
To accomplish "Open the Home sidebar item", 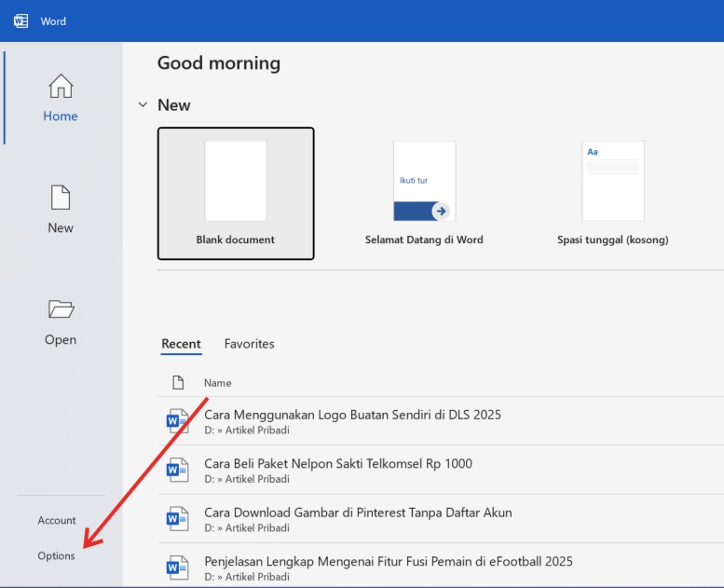I will (61, 98).
